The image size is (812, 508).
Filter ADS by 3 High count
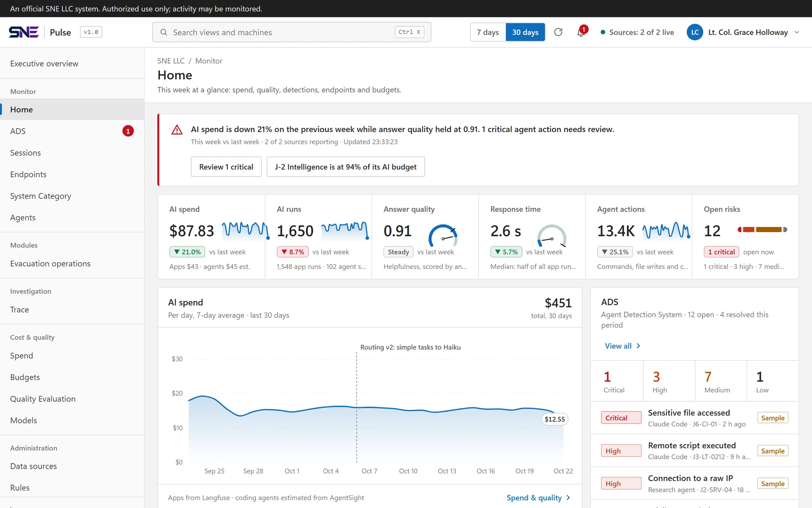pyautogui.click(x=669, y=381)
